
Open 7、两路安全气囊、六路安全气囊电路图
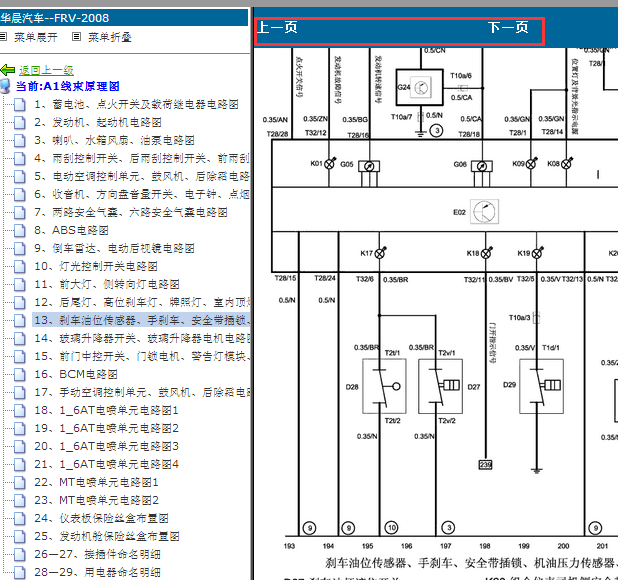131,212
